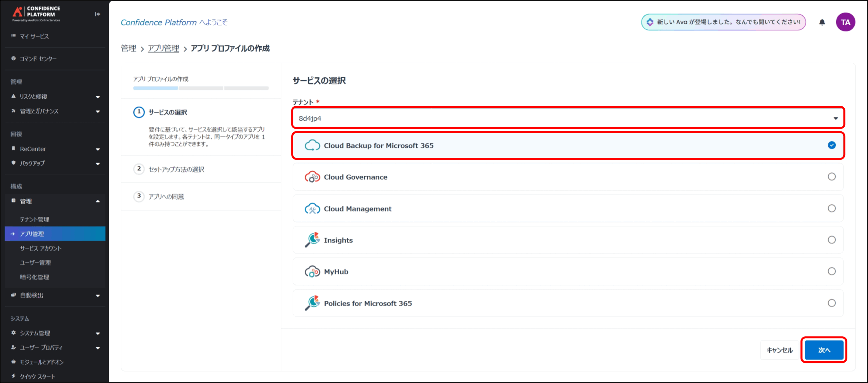The width and height of the screenshot is (868, 383).
Task: Open the テナント dropdown showing 8d4jp4
Action: tap(568, 118)
